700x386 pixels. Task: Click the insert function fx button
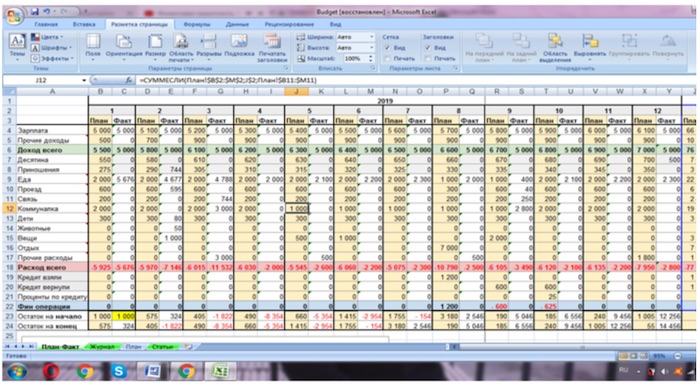pyautogui.click(x=129, y=80)
